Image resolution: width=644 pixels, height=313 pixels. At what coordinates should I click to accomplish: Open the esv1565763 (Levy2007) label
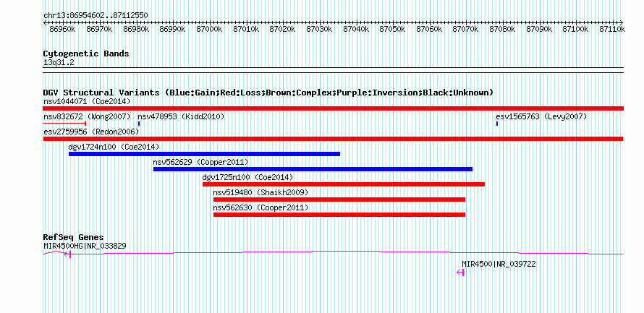pyautogui.click(x=541, y=116)
